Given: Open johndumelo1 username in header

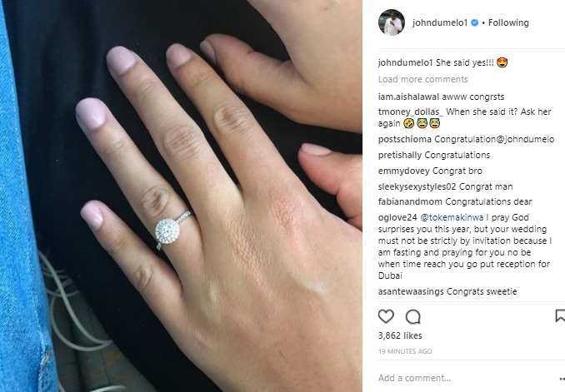Looking at the screenshot, I should [x=440, y=22].
